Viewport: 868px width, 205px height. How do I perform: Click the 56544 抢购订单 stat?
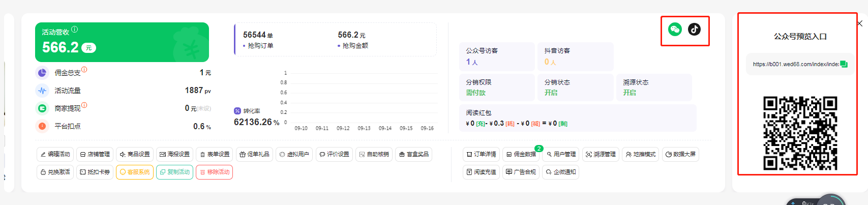point(258,40)
